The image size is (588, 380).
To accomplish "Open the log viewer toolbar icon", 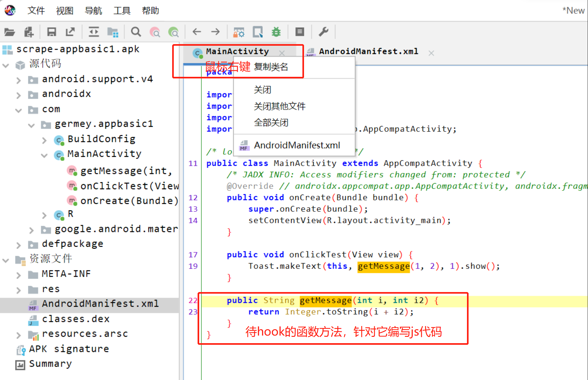I will [300, 32].
